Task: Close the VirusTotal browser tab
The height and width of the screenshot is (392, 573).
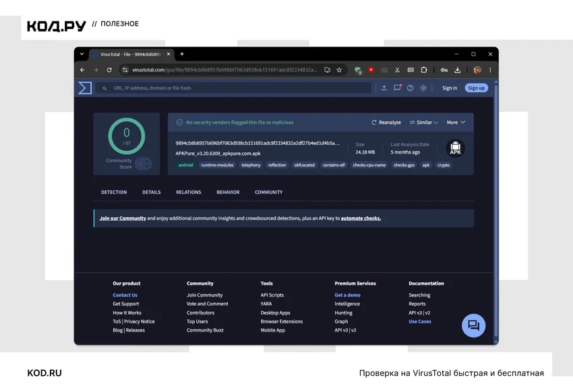Action: pos(169,54)
